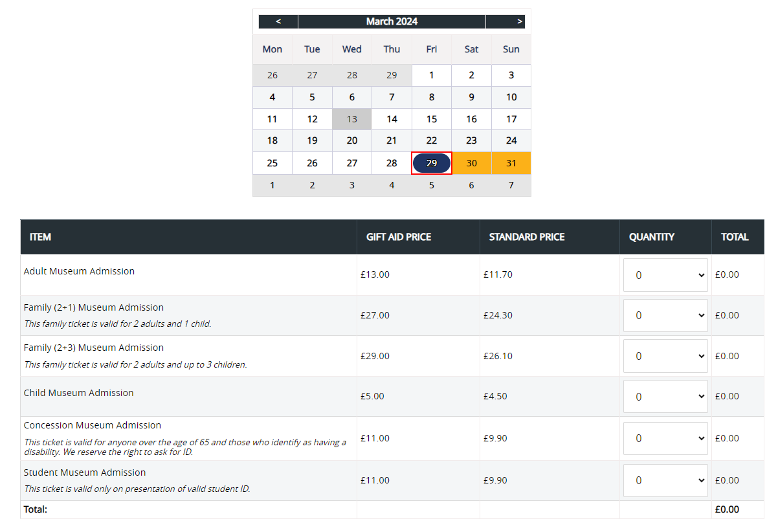
Task: Click the selected date 29 March
Action: tap(432, 163)
